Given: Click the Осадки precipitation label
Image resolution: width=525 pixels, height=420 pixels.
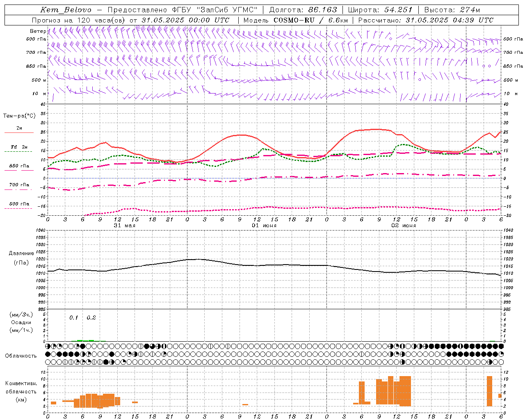Looking at the screenshot, I should [x=21, y=322].
